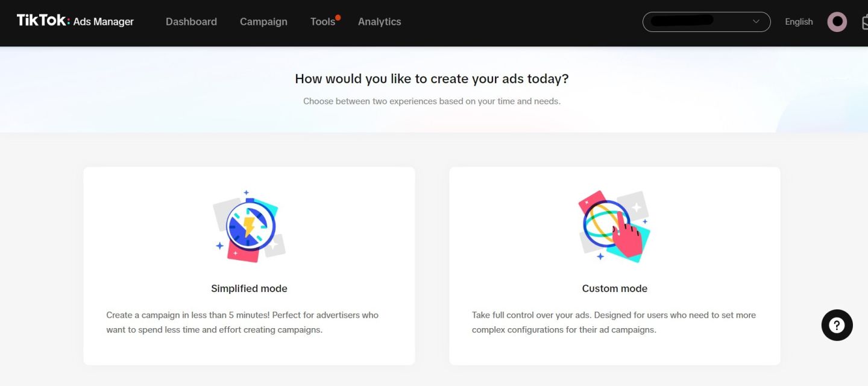Select the Custom mode title
This screenshot has width=868, height=386.
coord(614,288)
